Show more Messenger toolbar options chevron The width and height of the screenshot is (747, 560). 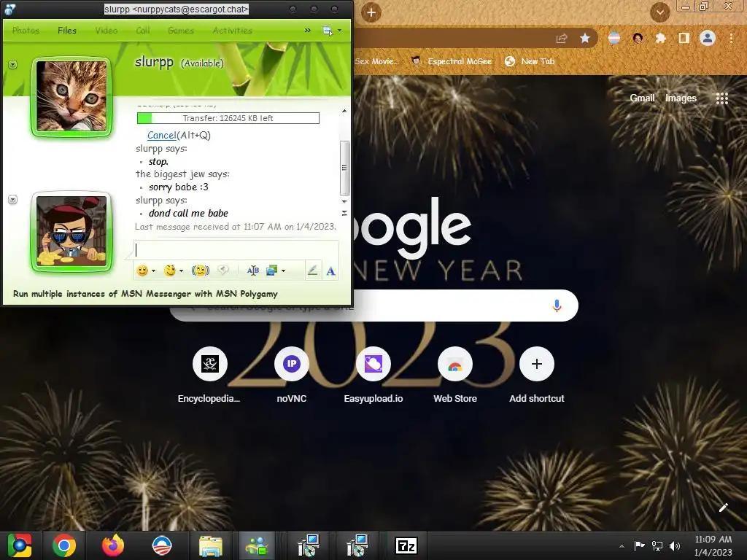[x=308, y=30]
